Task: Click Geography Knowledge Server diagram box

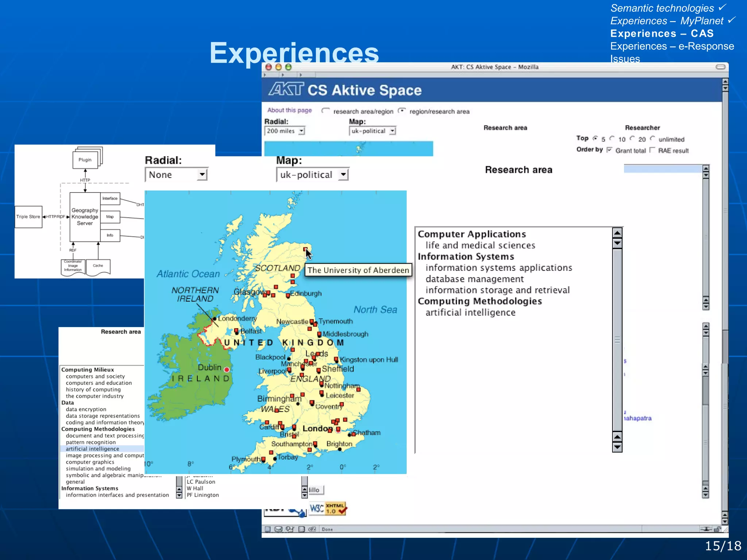Action: tap(85, 217)
